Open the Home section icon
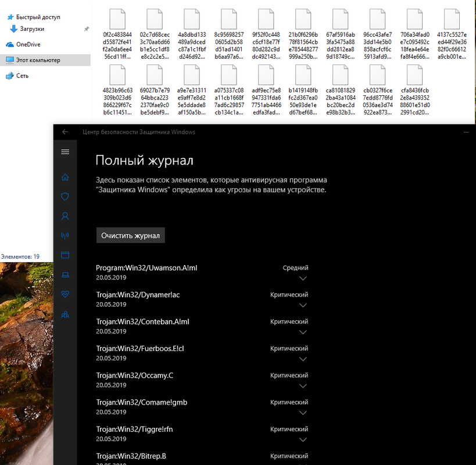476x465 pixels. coord(65,177)
